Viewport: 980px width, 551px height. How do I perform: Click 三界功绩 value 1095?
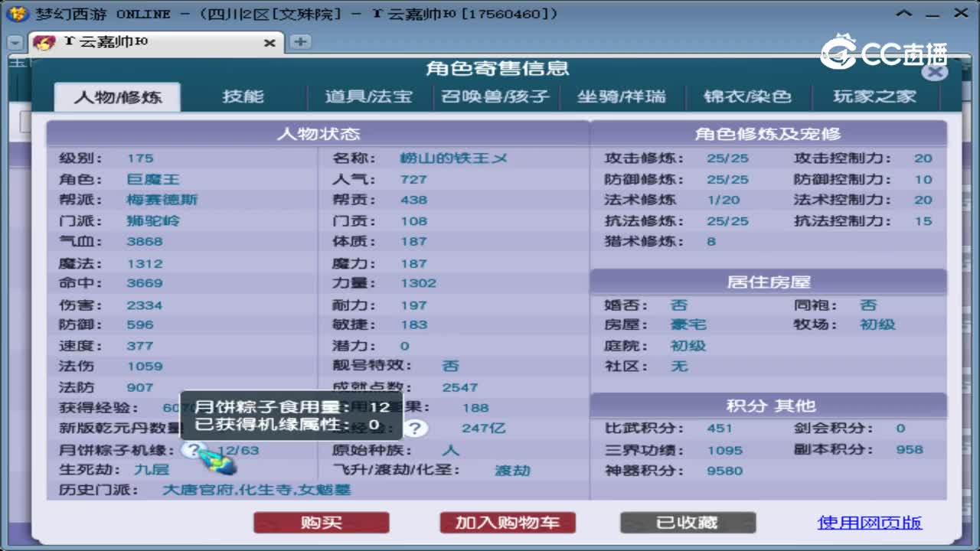(x=724, y=450)
